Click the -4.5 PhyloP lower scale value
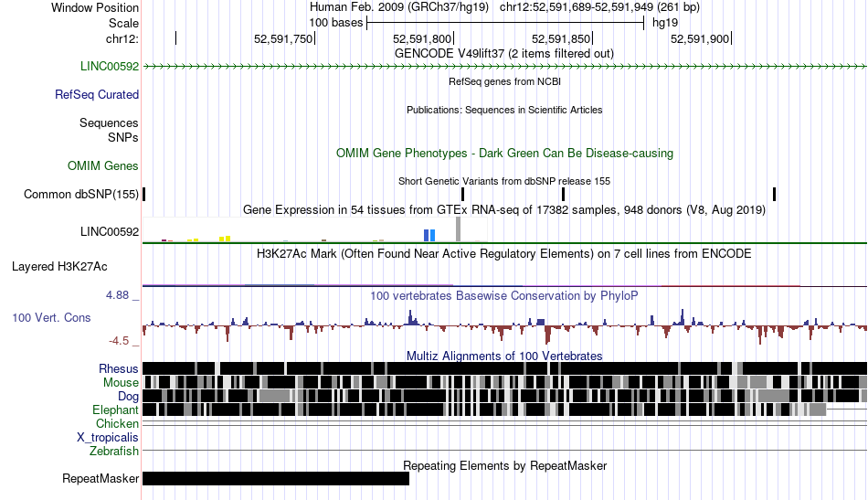 pyautogui.click(x=119, y=341)
